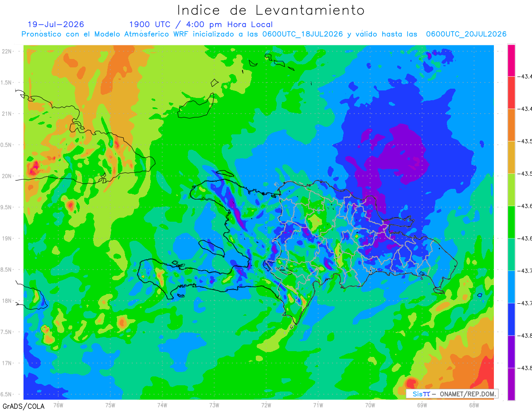Pick the lime-green swatch on the color scale
532x411 pixels.
[511, 190]
